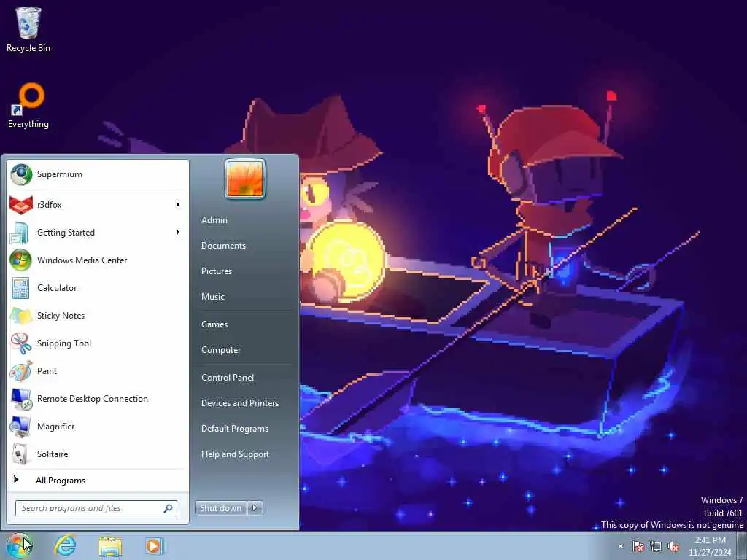
Task: Click the Search programs and files box
Action: [96, 508]
